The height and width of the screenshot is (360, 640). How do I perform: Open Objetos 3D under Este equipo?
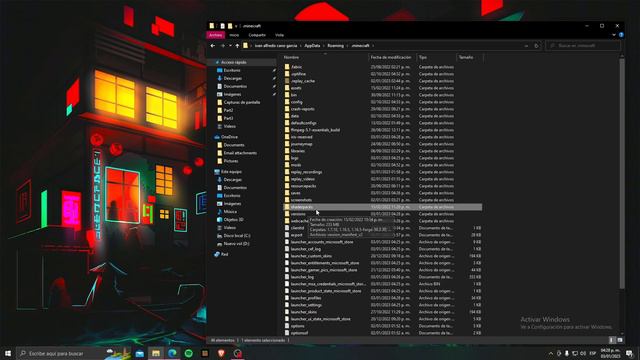[233, 220]
